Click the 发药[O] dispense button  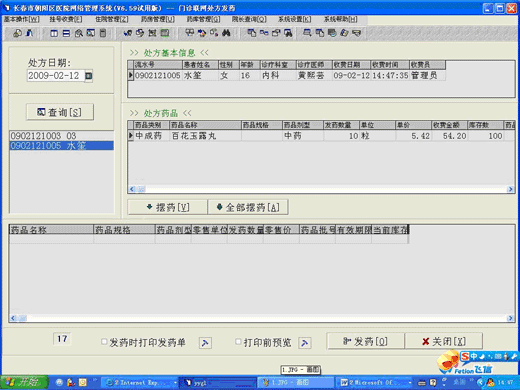[366, 341]
